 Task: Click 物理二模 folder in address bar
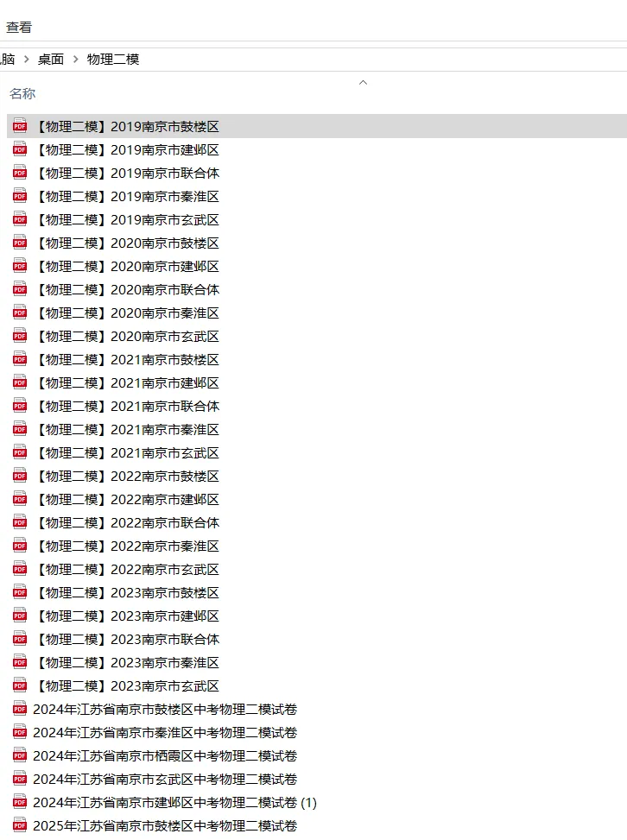(113, 59)
